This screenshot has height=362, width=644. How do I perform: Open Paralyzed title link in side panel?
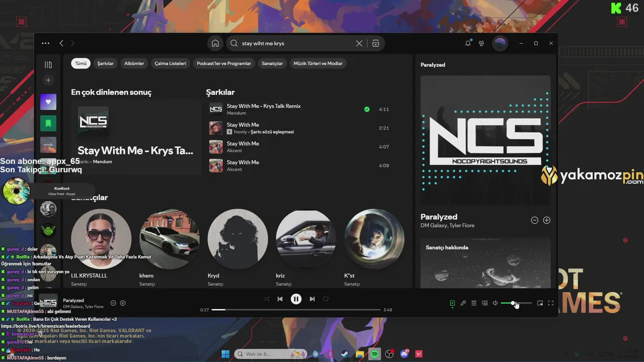point(439,217)
